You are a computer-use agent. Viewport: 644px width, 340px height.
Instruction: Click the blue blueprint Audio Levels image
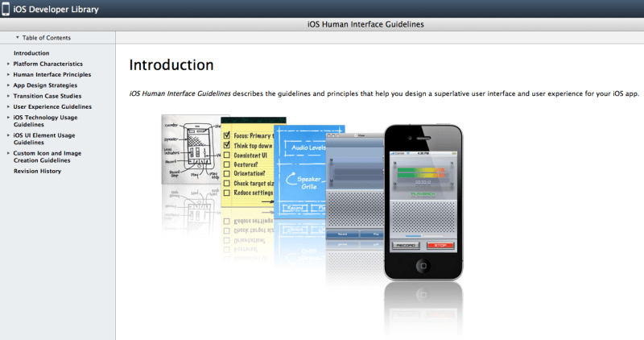[299, 172]
